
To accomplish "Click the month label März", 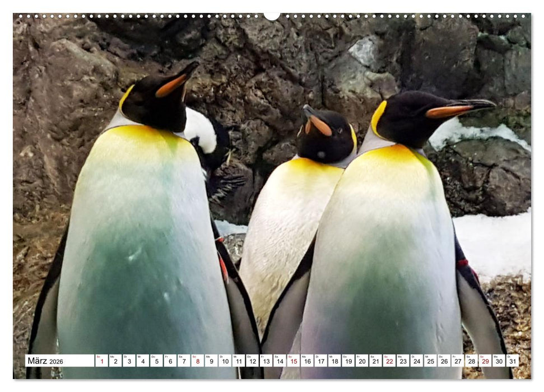I will [38, 362].
